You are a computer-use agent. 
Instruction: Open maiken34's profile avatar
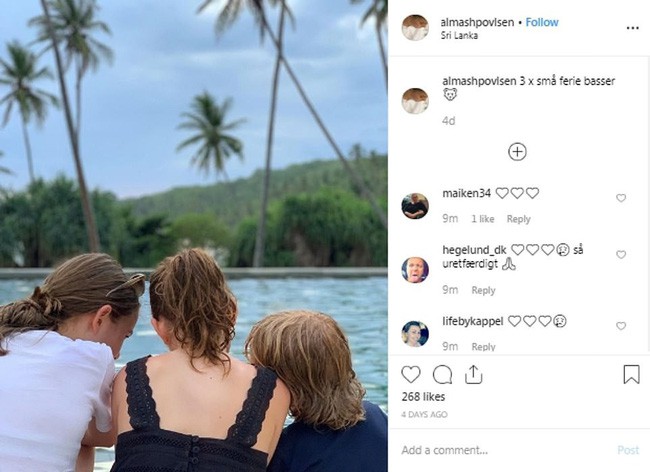(x=415, y=205)
